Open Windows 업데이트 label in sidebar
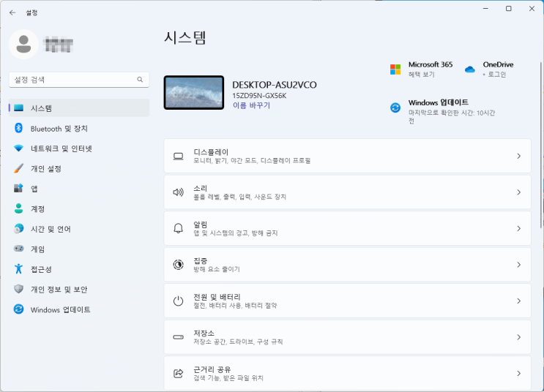This screenshot has width=544, height=392. click(60, 309)
